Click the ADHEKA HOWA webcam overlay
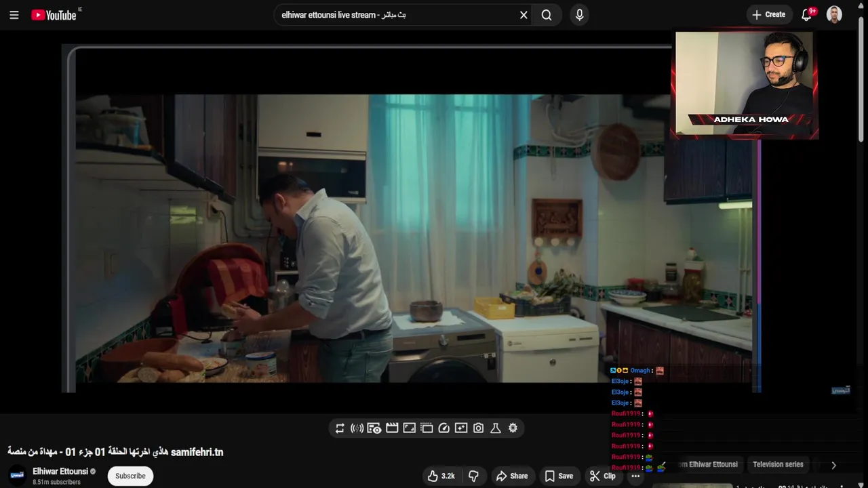868x488 pixels. (x=744, y=83)
